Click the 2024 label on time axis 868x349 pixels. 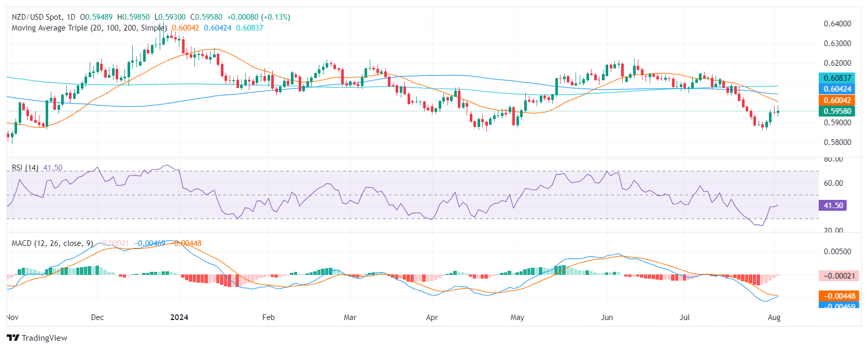(x=179, y=317)
